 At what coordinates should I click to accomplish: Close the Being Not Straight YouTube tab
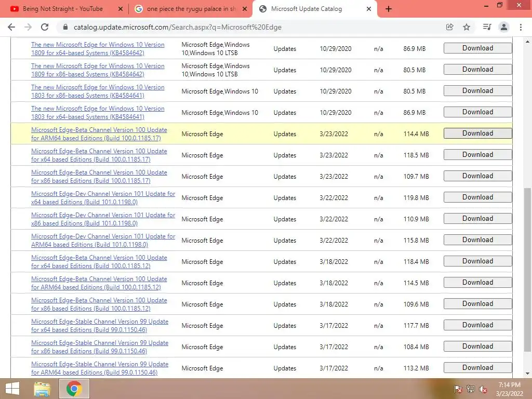click(x=120, y=9)
